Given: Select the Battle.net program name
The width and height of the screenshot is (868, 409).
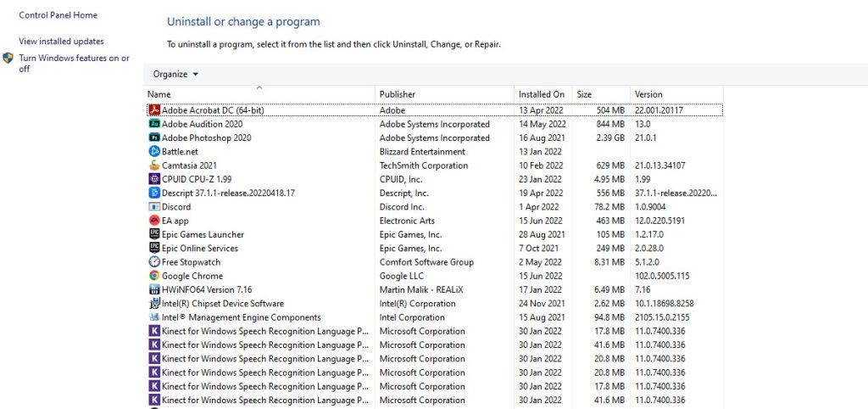Looking at the screenshot, I should tap(180, 151).
